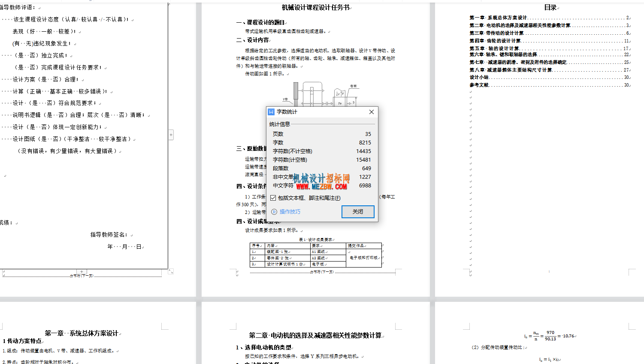Click the WPS icon in the 字数统计 title bar
The width and height of the screenshot is (644, 364).
tap(271, 112)
